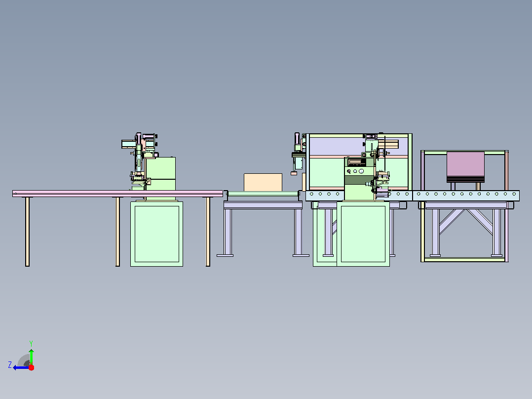Select the long pink table top

point(118,194)
